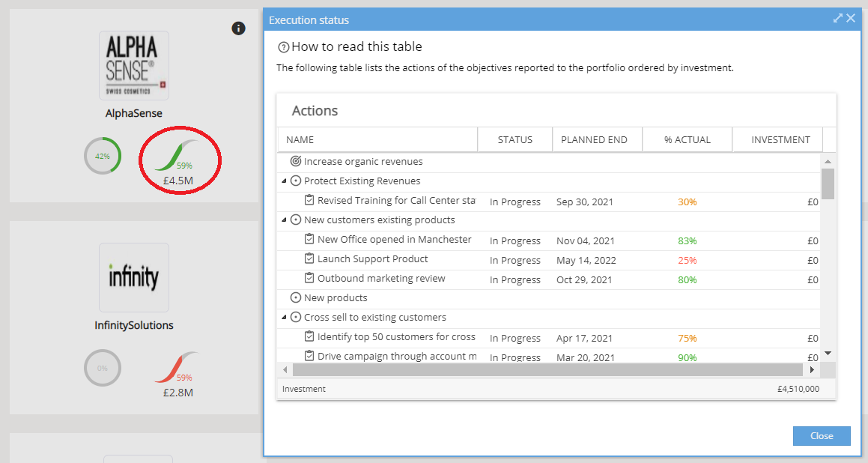Viewport: 868px width, 463px height.
Task: Select Revised Training for Call Center action
Action: coord(396,201)
